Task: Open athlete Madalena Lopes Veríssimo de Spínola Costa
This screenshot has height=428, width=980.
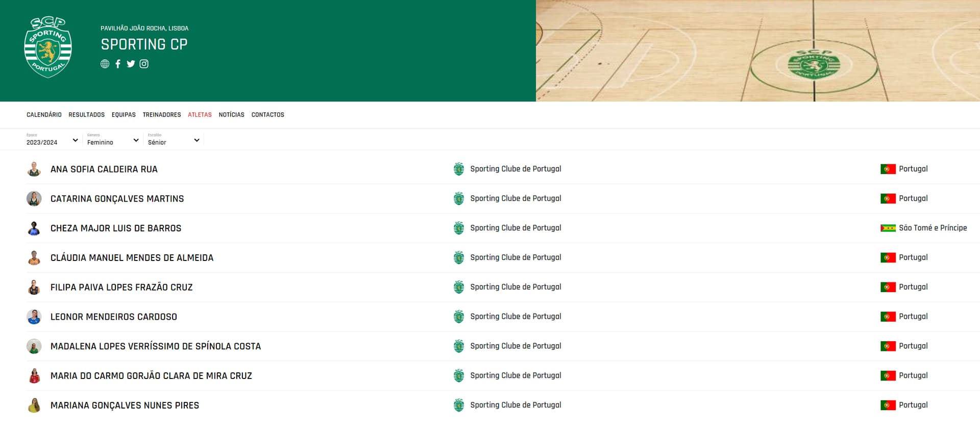Action: (156, 346)
